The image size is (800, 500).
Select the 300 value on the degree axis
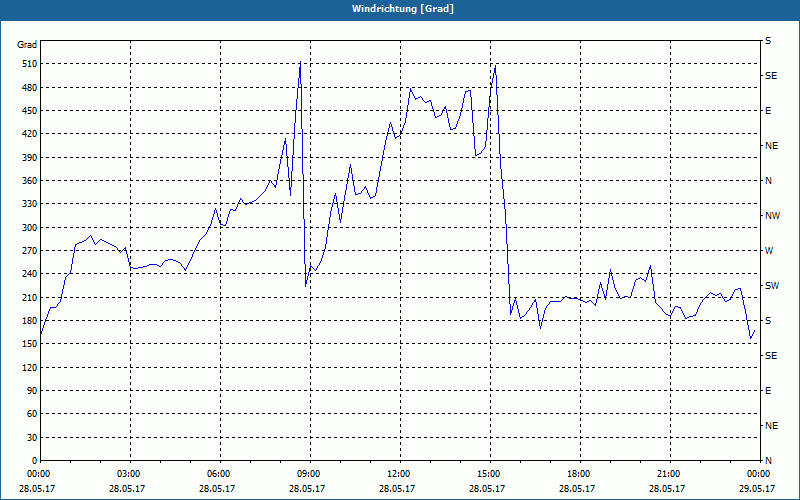30,228
